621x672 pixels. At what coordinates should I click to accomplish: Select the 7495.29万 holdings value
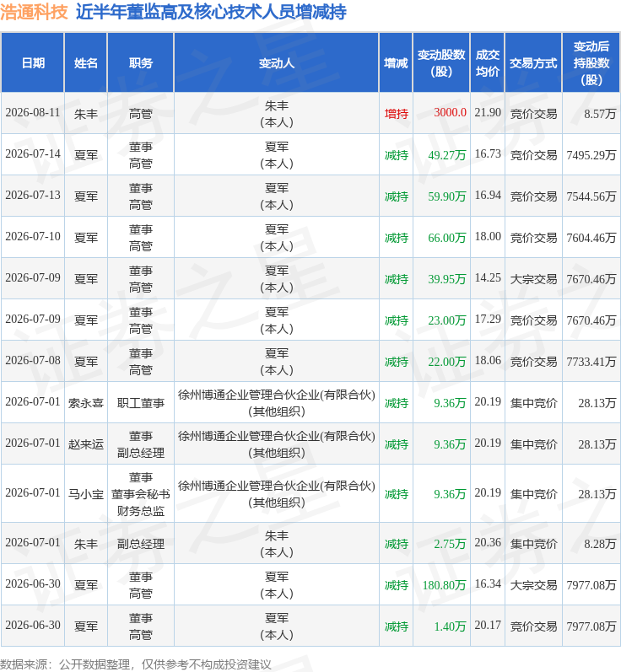coord(591,154)
